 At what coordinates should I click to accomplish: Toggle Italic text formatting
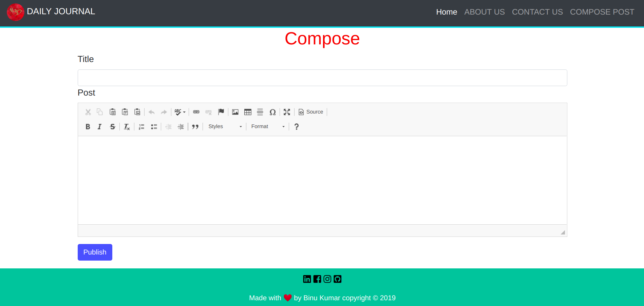click(x=99, y=127)
